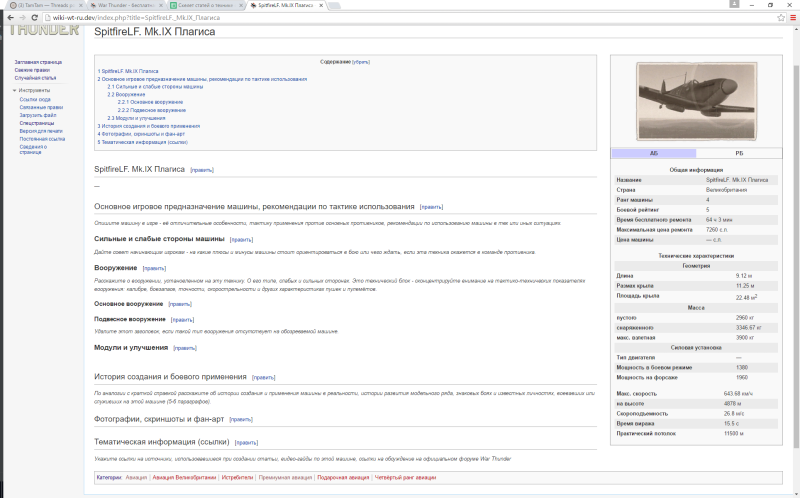The width and height of the screenshot is (800, 498).
Task: Click the 'Боевой рейтинг' value 5
Action: [708, 210]
